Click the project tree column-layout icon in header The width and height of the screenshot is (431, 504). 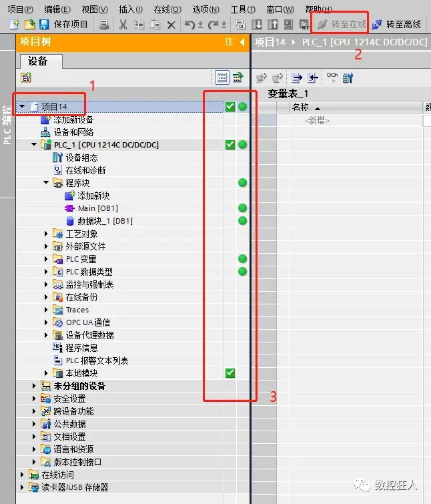230,42
